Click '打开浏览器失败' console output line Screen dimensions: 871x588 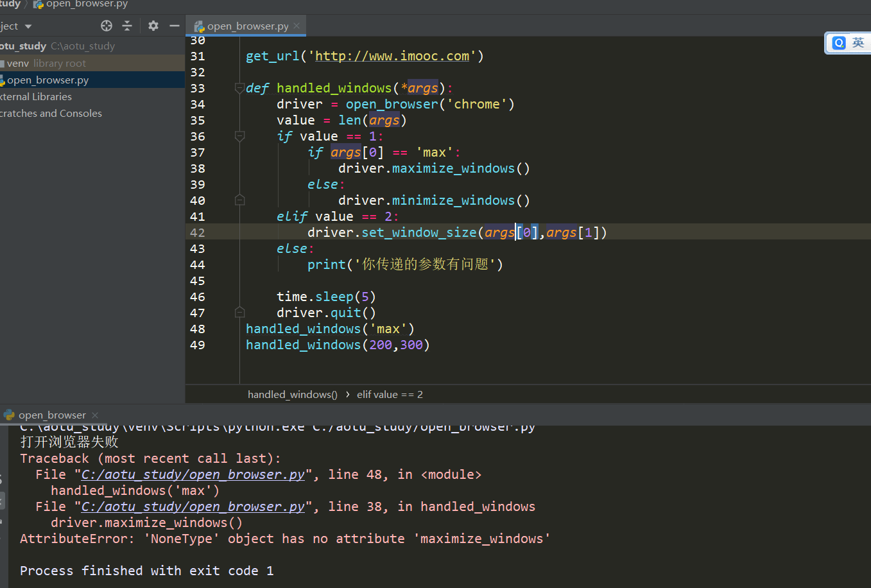click(x=69, y=442)
